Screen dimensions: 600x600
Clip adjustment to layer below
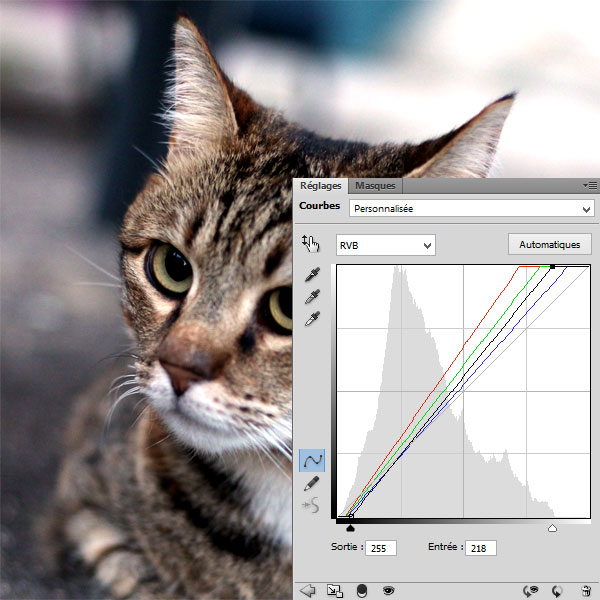[362, 591]
